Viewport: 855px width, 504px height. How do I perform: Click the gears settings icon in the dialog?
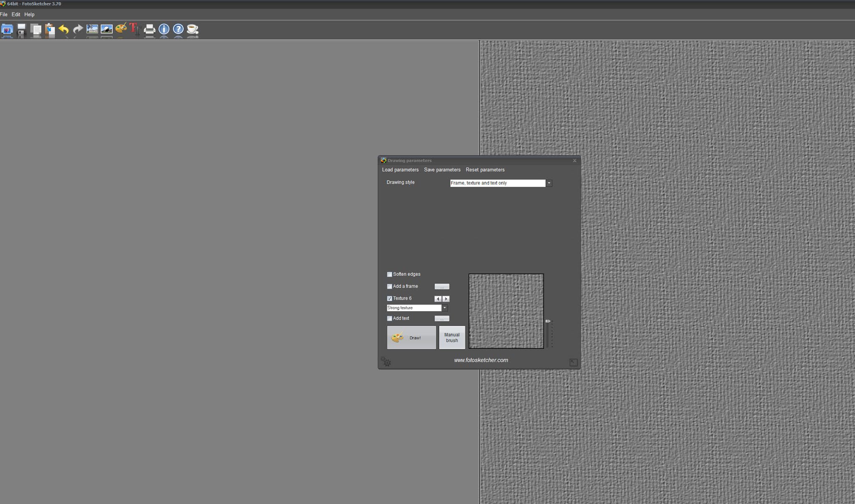(x=386, y=362)
